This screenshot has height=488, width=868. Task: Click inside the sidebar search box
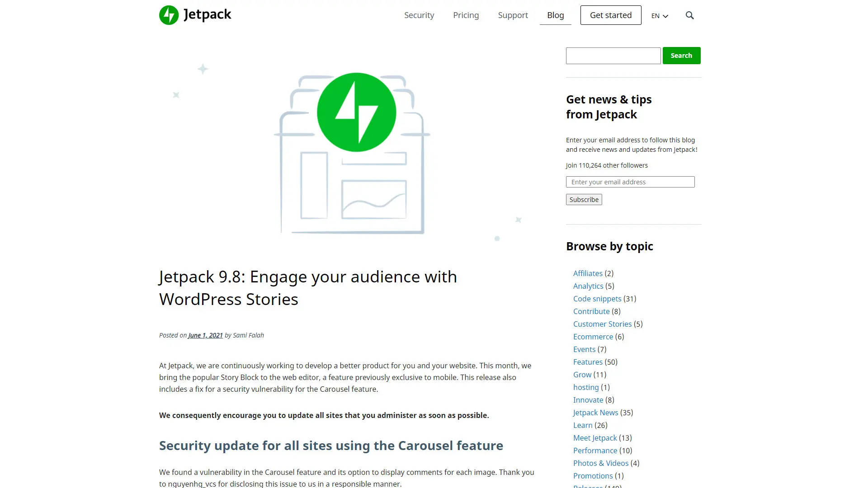[x=613, y=55]
